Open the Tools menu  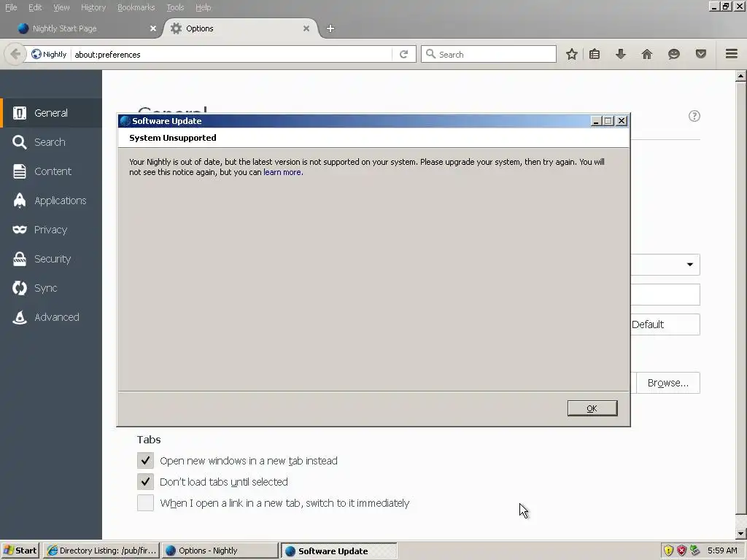point(175,7)
